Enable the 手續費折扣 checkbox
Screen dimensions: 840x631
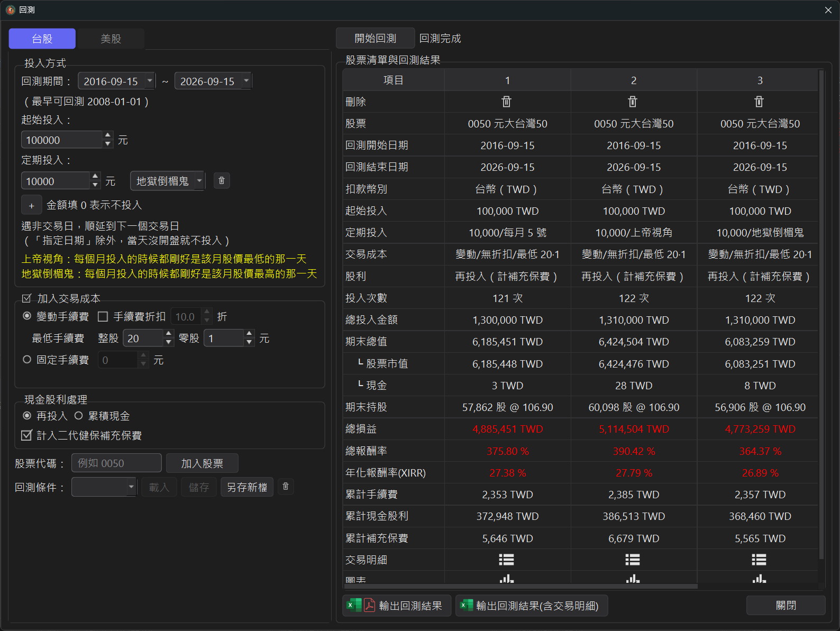(103, 316)
